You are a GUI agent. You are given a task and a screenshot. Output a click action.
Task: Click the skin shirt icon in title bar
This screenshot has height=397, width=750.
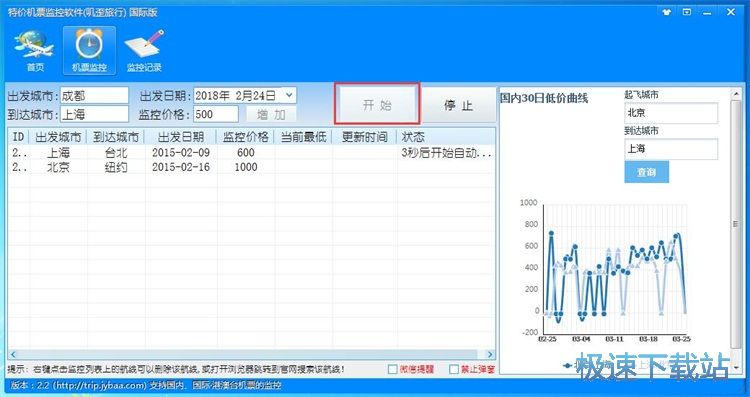667,12
